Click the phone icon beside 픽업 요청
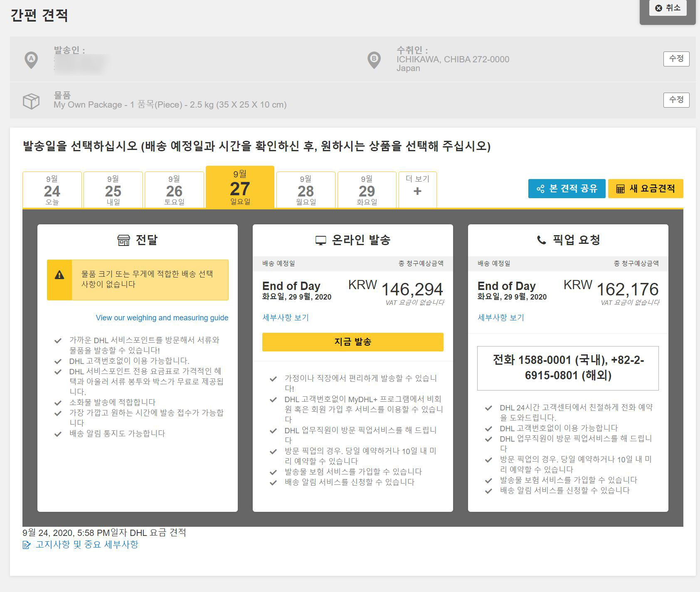 tap(541, 240)
